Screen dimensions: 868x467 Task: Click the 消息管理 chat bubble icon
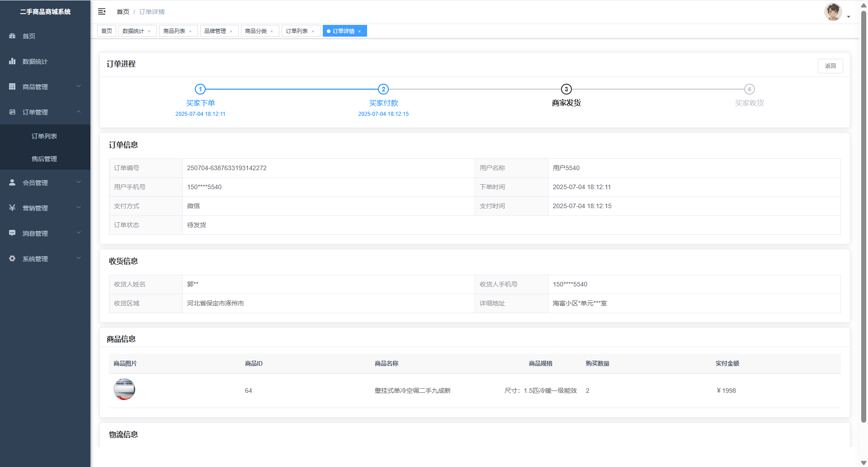click(x=12, y=233)
